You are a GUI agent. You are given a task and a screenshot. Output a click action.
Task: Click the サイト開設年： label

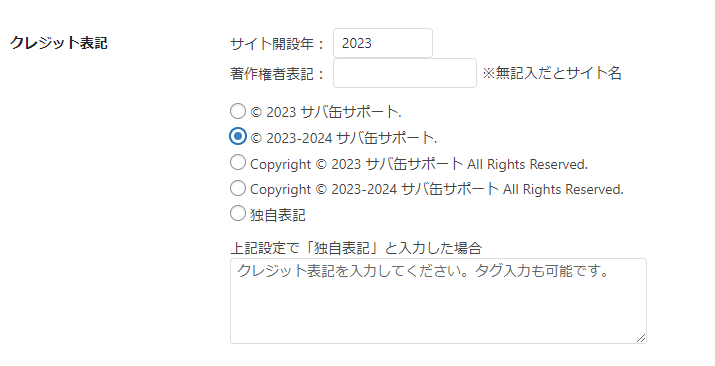(x=278, y=44)
